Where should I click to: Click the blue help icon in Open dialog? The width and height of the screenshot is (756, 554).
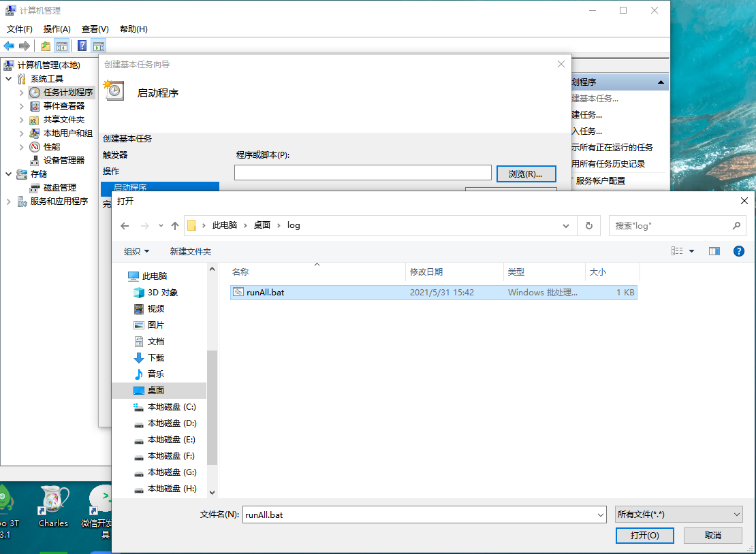coord(738,251)
